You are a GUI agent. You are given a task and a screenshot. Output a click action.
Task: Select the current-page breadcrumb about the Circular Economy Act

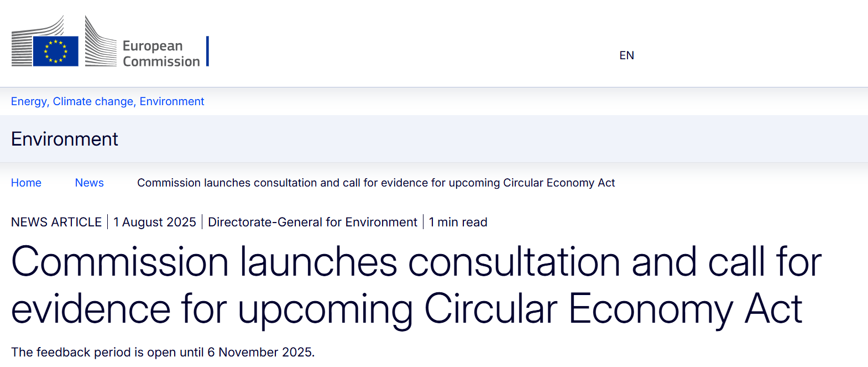[x=376, y=183]
